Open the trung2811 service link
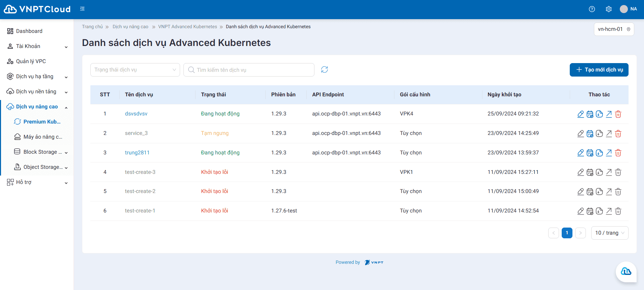This screenshot has width=644, height=290. coord(137,153)
